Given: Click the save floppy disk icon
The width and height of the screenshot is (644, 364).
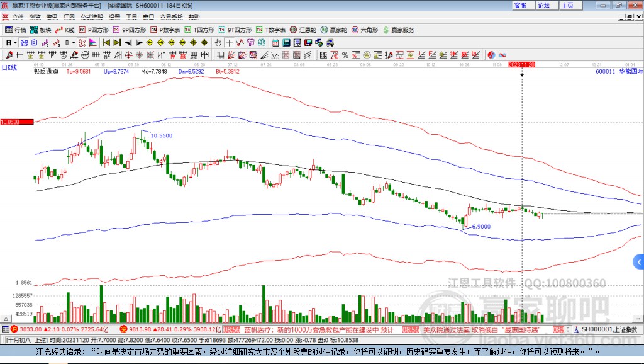Looking at the screenshot, I should tap(308, 43).
